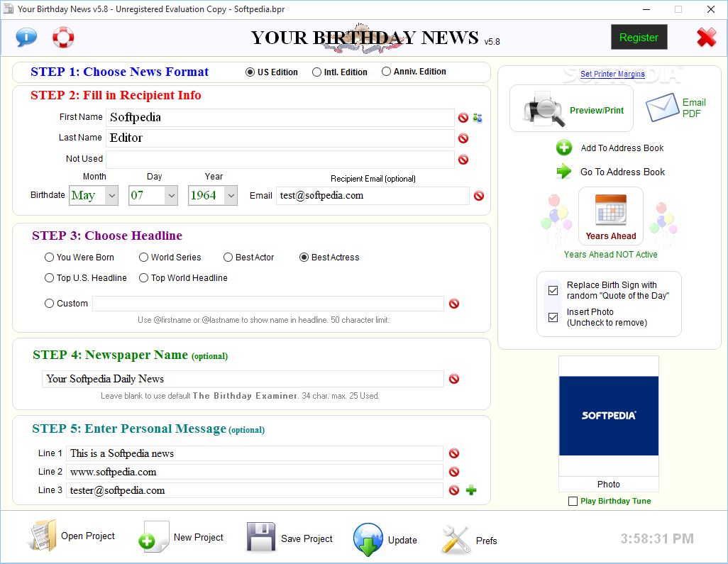
Task: Clear personal message Line 2
Action: click(x=454, y=472)
